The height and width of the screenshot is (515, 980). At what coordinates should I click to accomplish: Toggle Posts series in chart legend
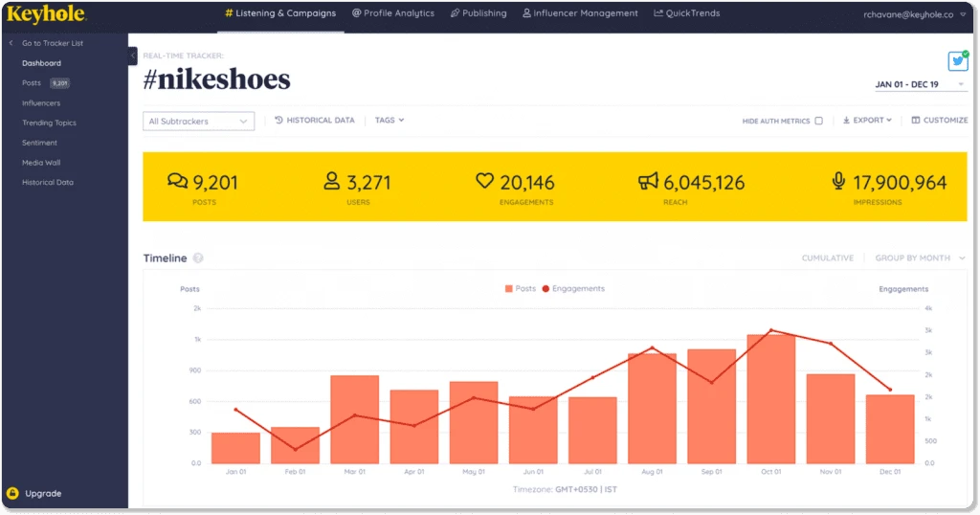[x=520, y=289]
